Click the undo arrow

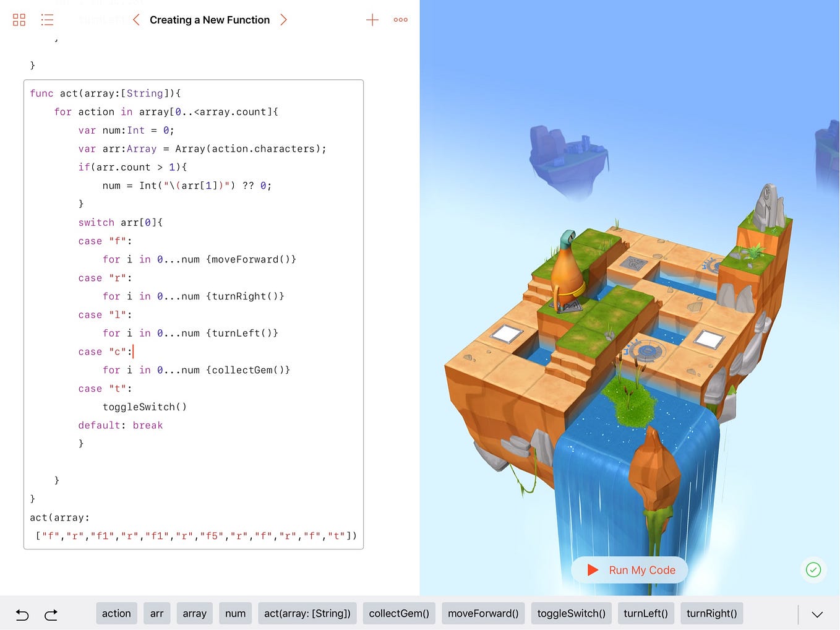(22, 614)
